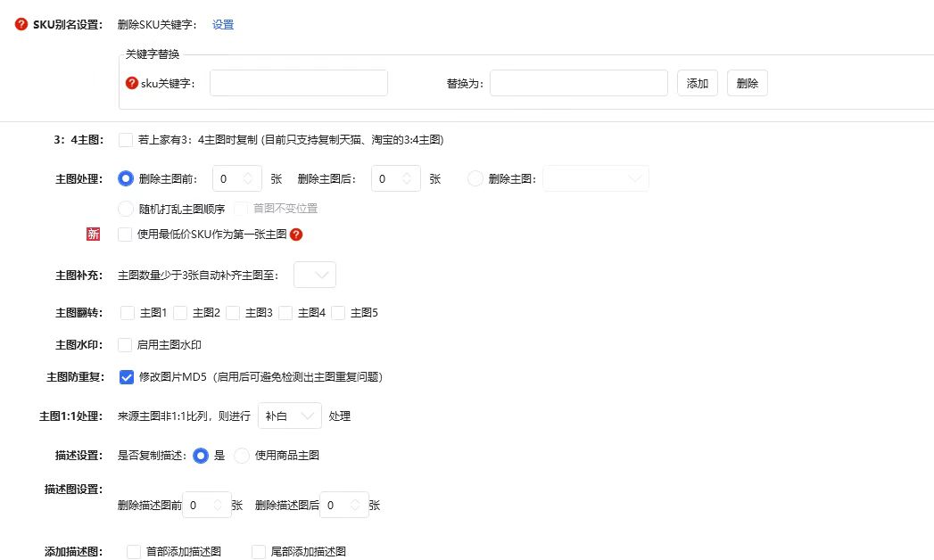Select 随机打乱主图顺序 option
The width and height of the screenshot is (934, 560).
(126, 209)
